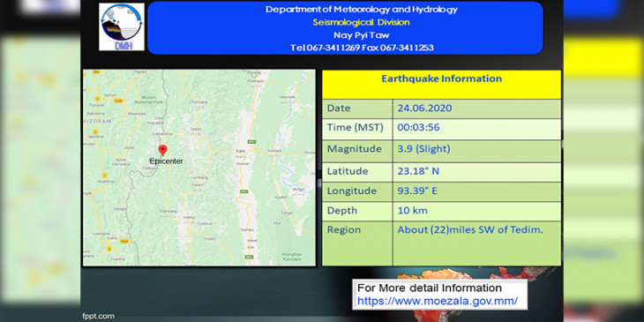Select the Time value 00:03:56
The width and height of the screenshot is (644, 322).
tap(418, 127)
